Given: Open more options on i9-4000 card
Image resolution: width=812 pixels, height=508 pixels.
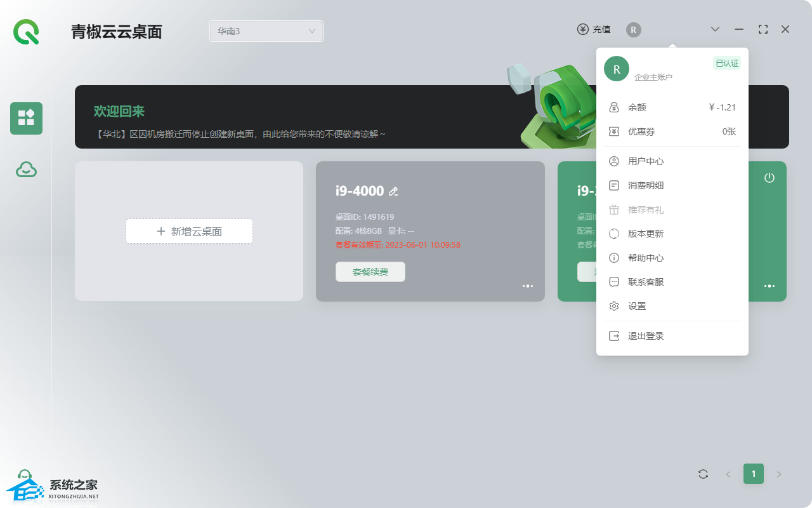Looking at the screenshot, I should click(x=528, y=286).
